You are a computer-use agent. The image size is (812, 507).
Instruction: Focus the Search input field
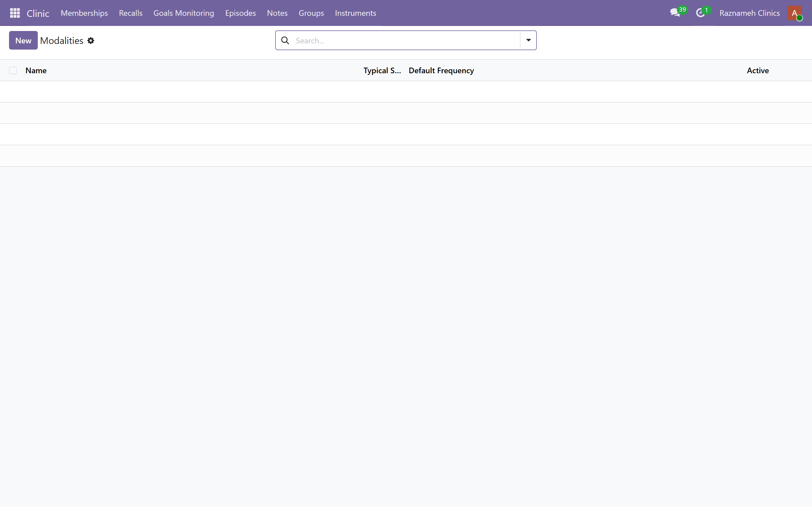click(x=406, y=41)
